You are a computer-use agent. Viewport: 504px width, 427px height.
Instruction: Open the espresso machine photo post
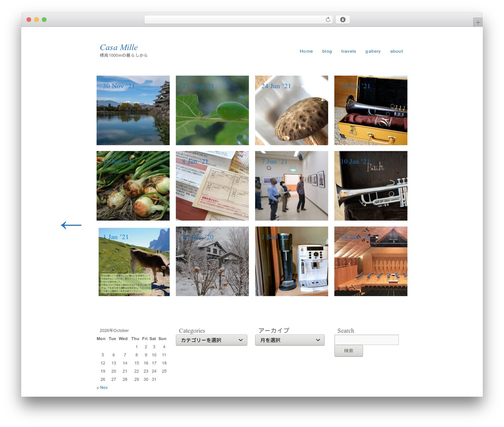[291, 261]
